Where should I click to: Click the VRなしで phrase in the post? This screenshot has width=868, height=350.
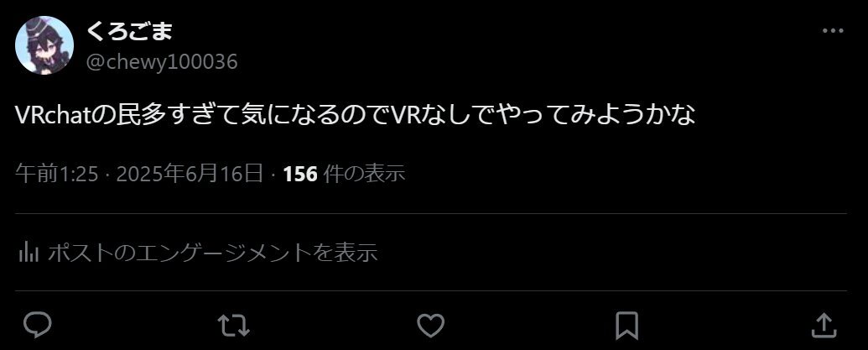pos(443,115)
